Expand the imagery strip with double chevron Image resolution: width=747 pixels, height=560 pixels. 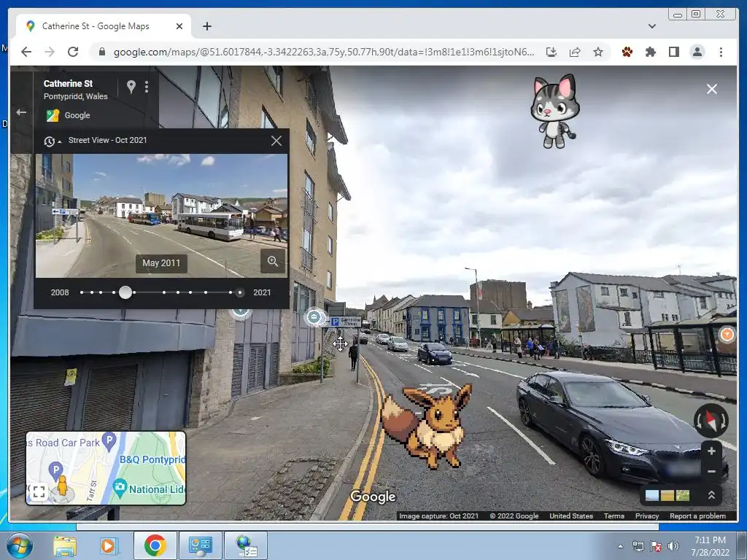point(711,495)
